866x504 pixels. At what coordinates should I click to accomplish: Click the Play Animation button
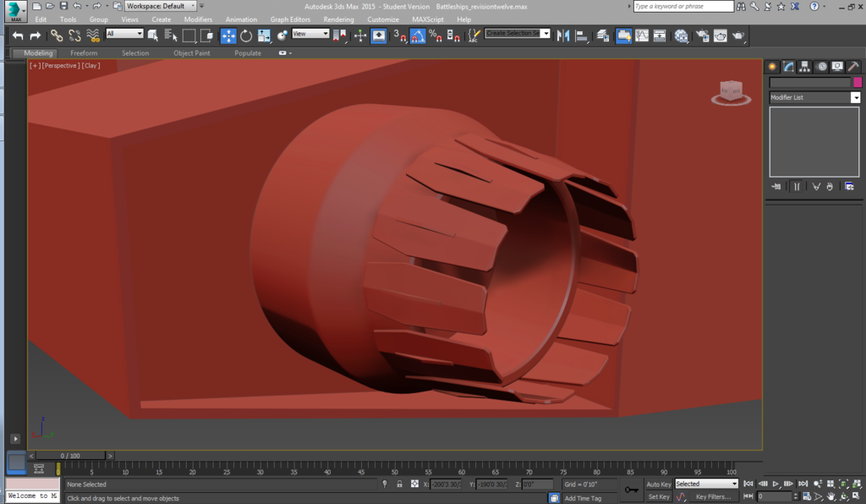pyautogui.click(x=776, y=485)
